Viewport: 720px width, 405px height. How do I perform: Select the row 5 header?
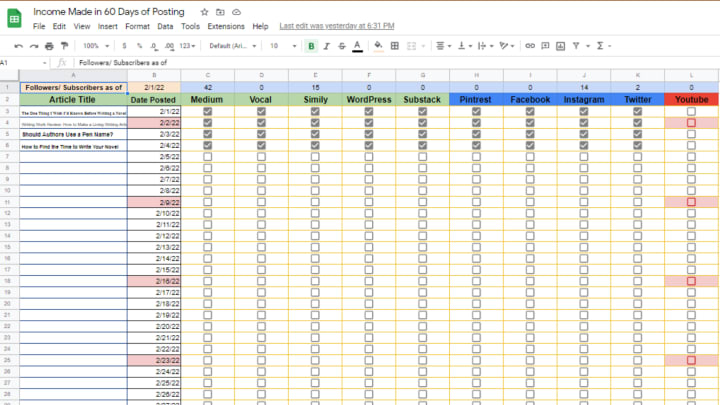(x=8, y=134)
